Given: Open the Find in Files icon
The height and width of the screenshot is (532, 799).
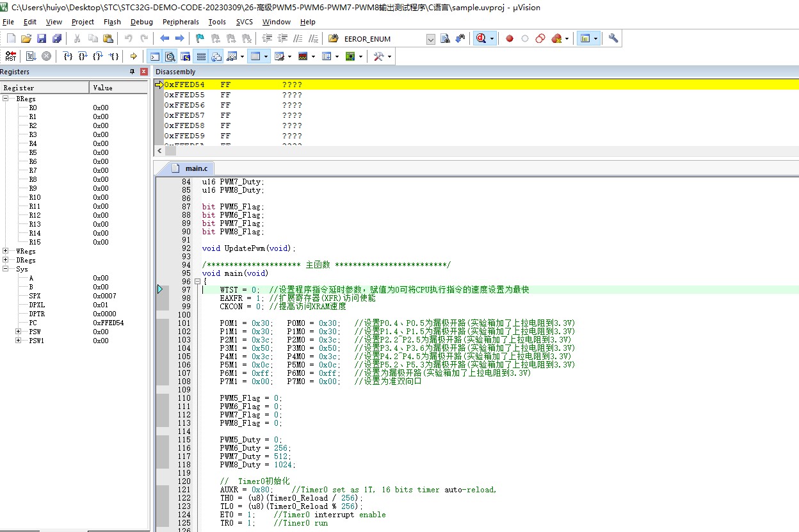Looking at the screenshot, I should coord(446,38).
